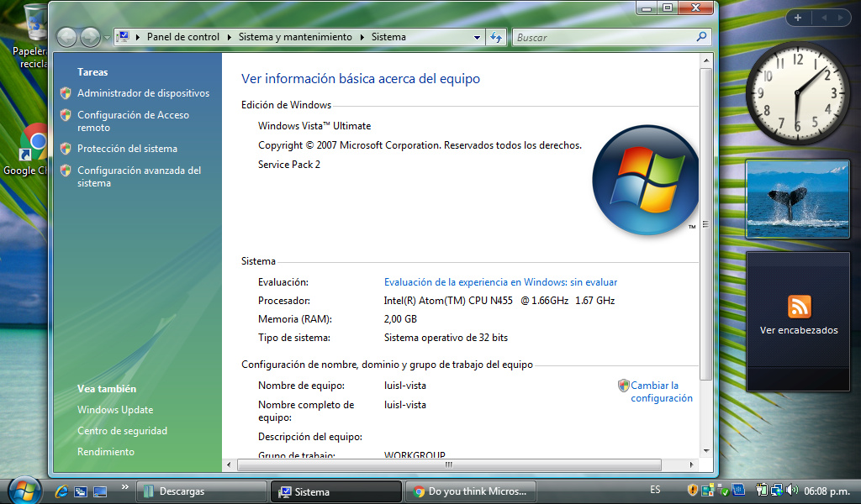Click luisl-vista beside Nombre de equipo
The image size is (861, 504).
tap(404, 386)
